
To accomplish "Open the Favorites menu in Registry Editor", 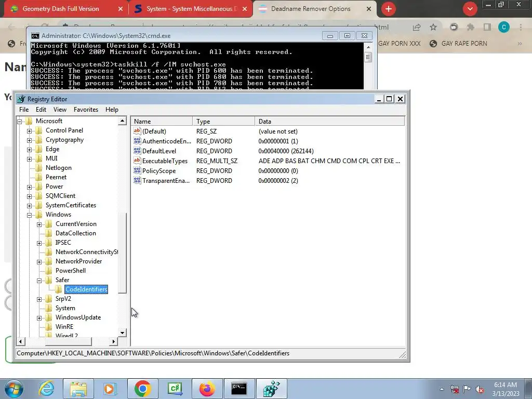I will [86, 110].
